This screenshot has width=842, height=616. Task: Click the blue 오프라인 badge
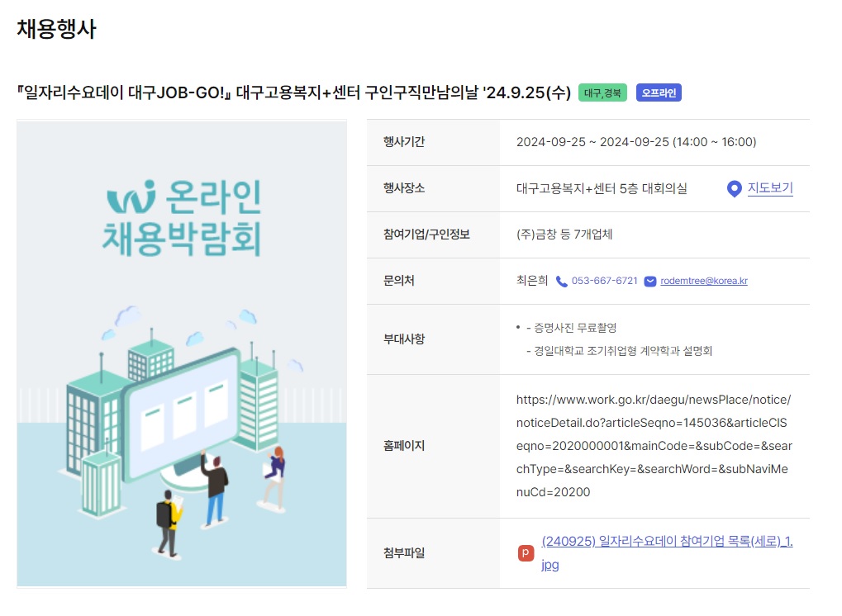[x=659, y=93]
